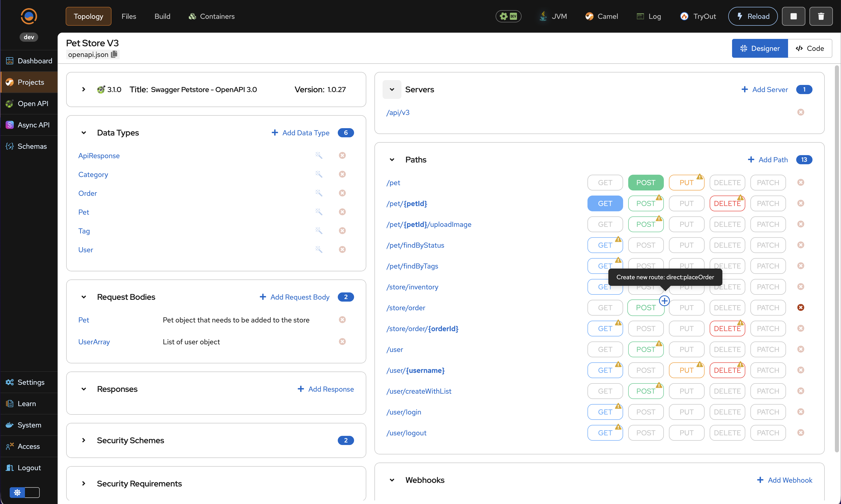Click the magic wand icon for ApiResponse
Screen dimensions: 841x504
(318, 155)
